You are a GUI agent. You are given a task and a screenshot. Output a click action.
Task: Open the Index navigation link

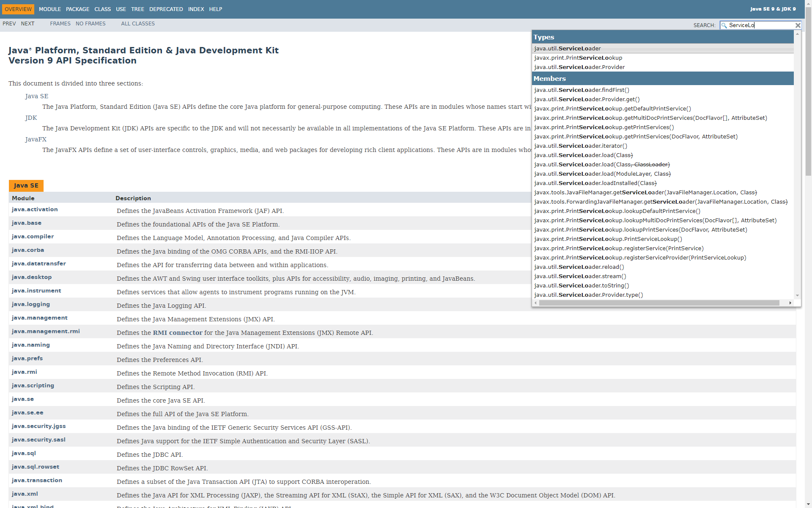tap(196, 9)
